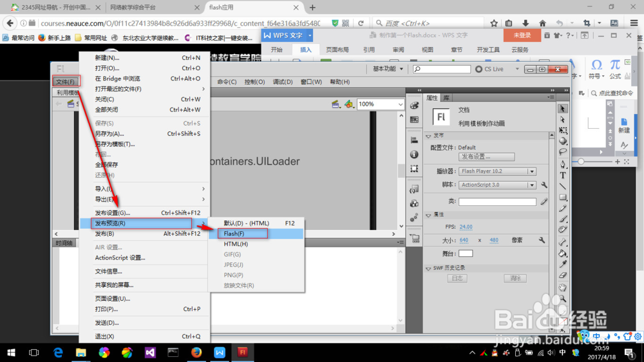The height and width of the screenshot is (362, 644).
Task: Select the Paint Bucket tool
Action: coord(563,254)
